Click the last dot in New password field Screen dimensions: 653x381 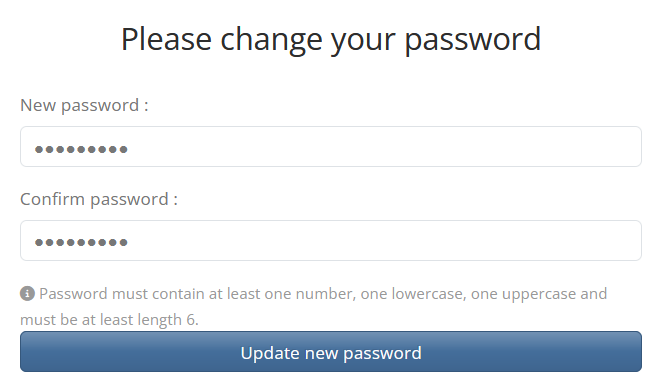click(x=123, y=149)
